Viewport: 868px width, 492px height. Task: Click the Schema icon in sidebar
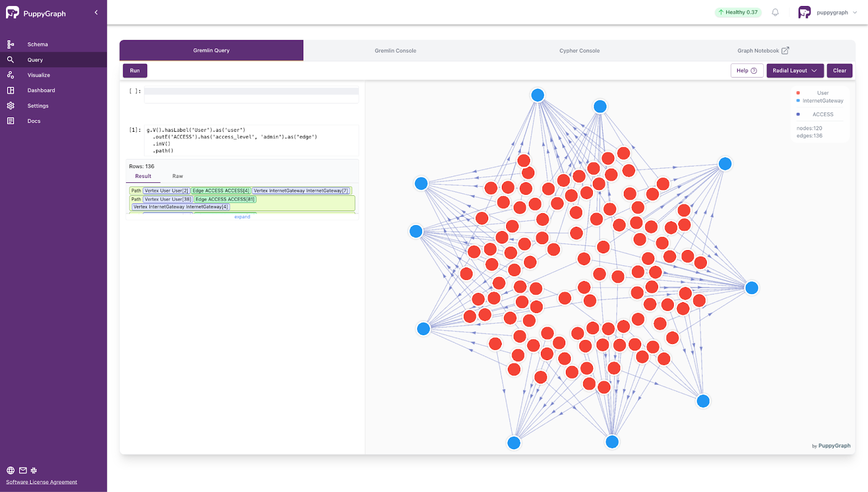coord(10,44)
